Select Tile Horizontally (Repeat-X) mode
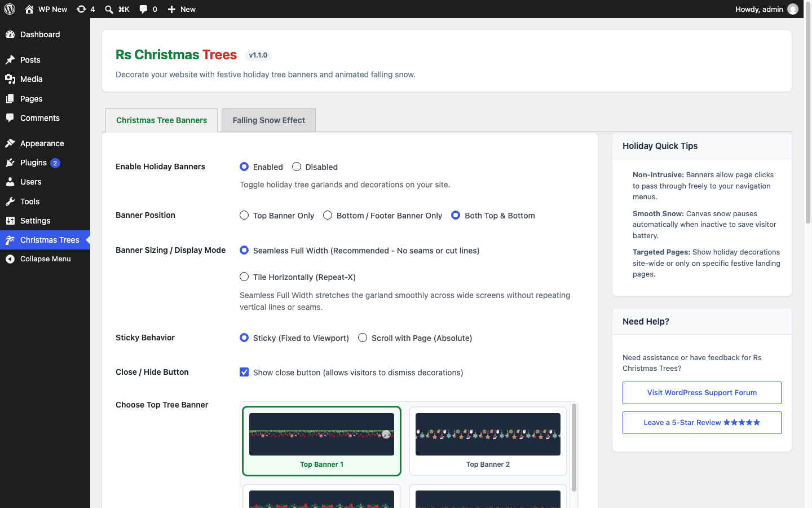Image resolution: width=812 pixels, height=508 pixels. [244, 277]
